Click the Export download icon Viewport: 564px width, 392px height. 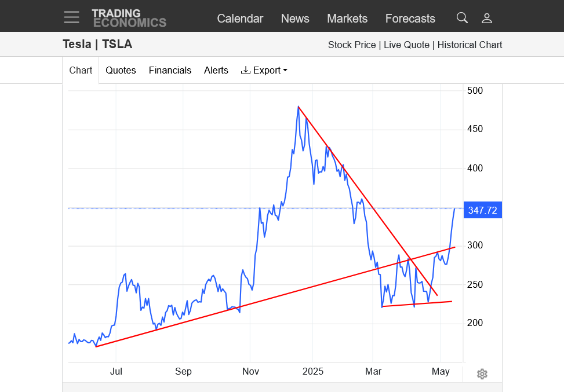[246, 70]
